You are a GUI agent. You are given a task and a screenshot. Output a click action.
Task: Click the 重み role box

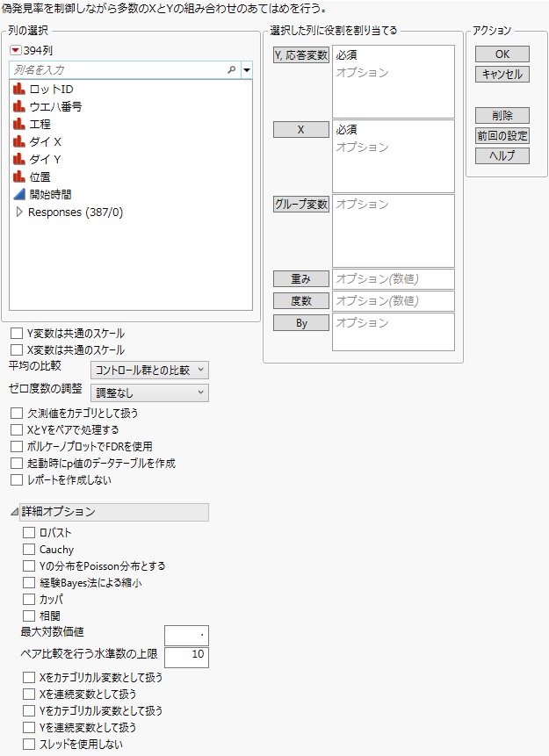point(394,278)
